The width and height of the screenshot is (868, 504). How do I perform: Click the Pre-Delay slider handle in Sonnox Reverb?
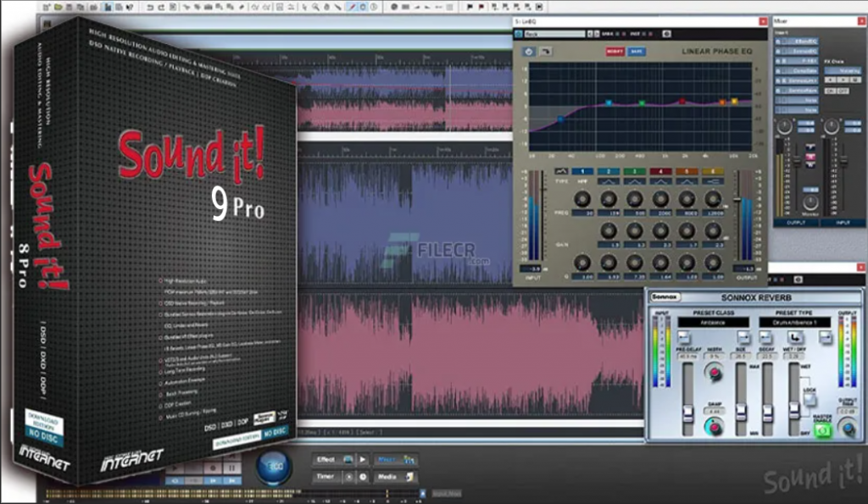[x=688, y=413]
